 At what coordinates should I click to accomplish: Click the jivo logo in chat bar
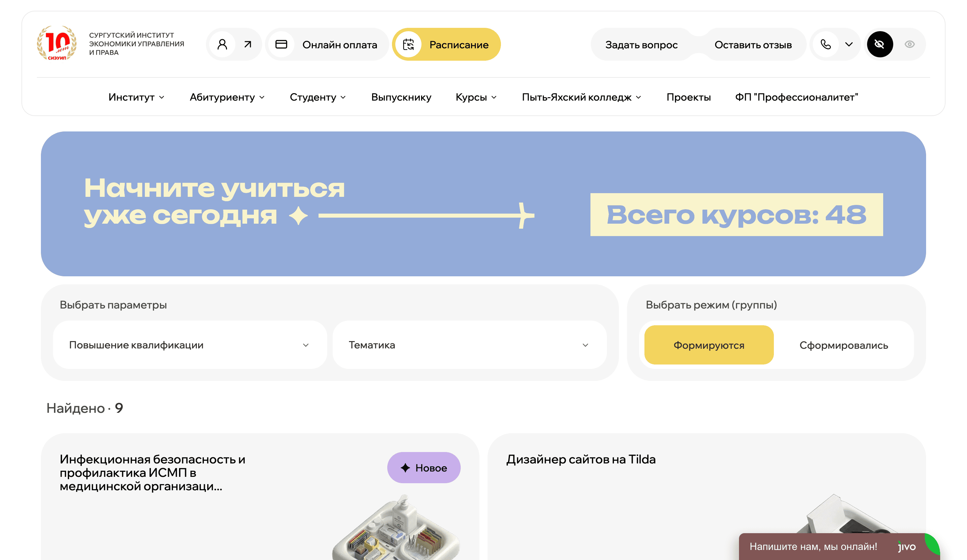click(x=906, y=547)
